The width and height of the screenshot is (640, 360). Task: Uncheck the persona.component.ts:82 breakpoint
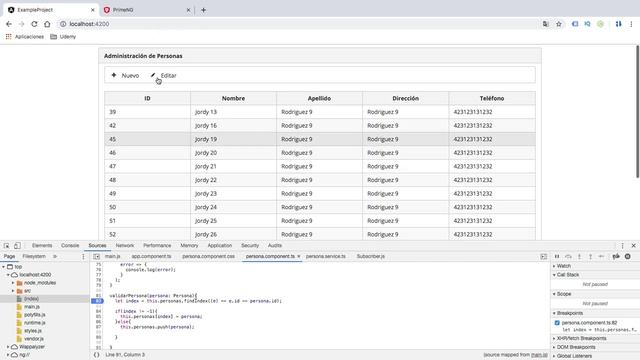(x=557, y=323)
